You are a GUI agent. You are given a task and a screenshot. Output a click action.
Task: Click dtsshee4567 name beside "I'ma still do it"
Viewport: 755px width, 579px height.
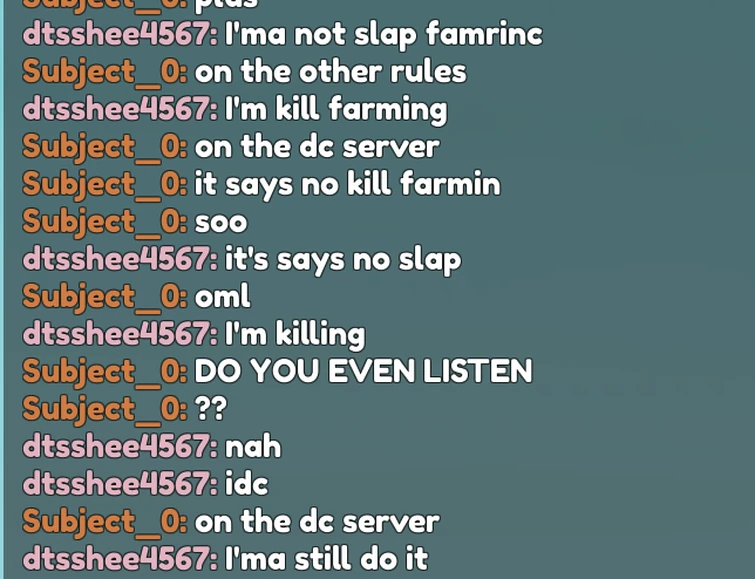[120, 560]
